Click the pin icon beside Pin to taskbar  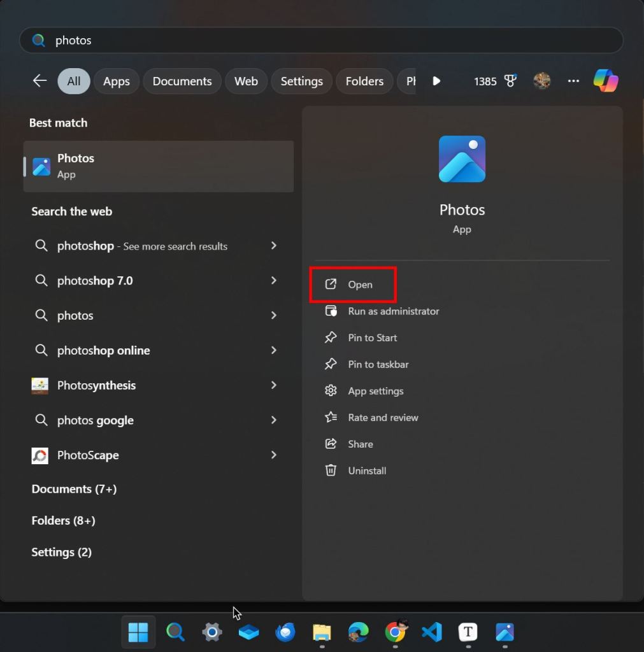(331, 364)
